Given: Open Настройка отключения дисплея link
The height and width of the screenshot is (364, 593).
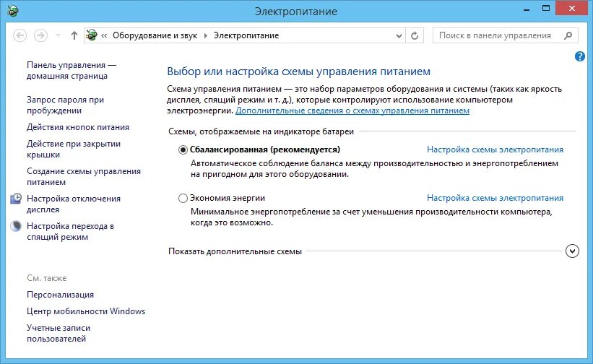Looking at the screenshot, I should click(x=74, y=204).
